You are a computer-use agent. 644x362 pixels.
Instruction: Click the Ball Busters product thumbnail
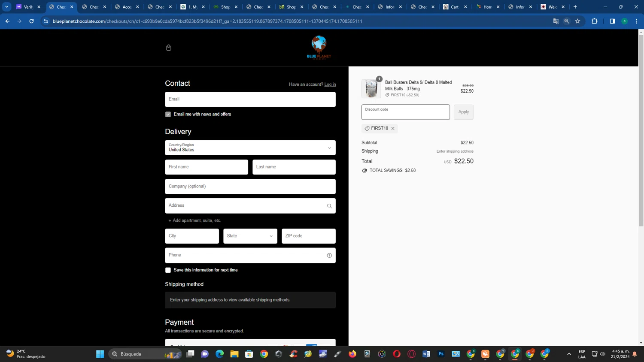click(x=371, y=89)
